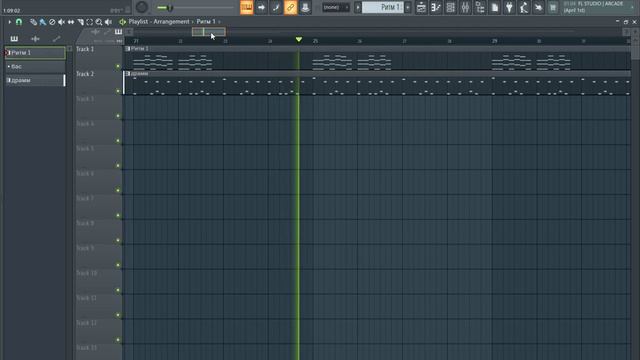This screenshot has width=640, height=360.
Task: Select the Delete tool
Action: point(52,22)
